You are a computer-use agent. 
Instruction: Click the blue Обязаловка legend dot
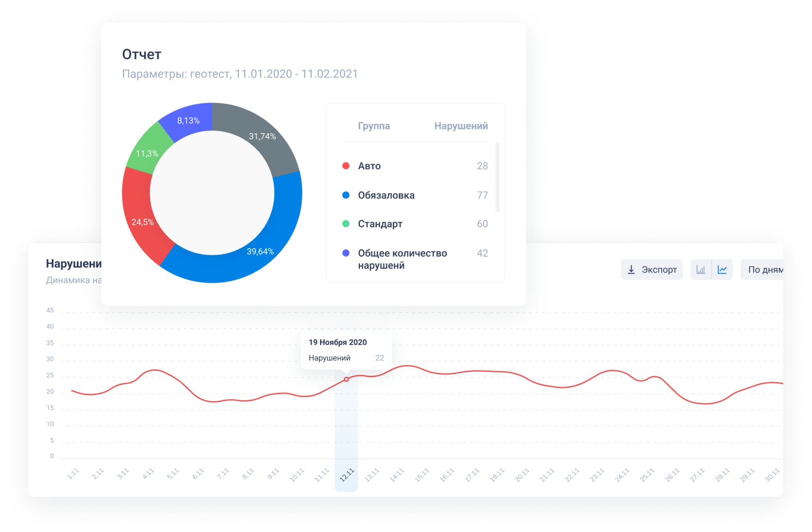point(346,195)
